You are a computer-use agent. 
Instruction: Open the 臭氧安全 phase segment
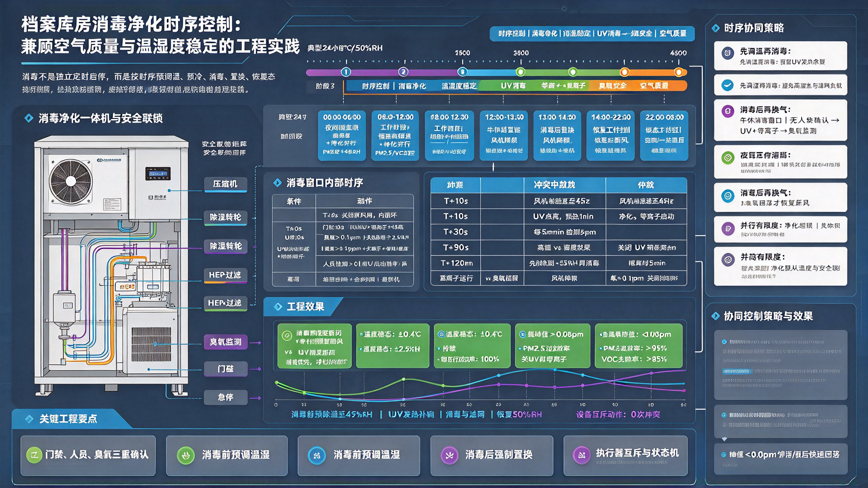(613, 86)
